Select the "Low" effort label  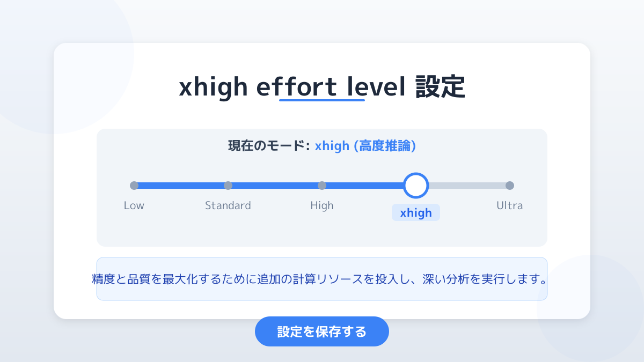(134, 205)
